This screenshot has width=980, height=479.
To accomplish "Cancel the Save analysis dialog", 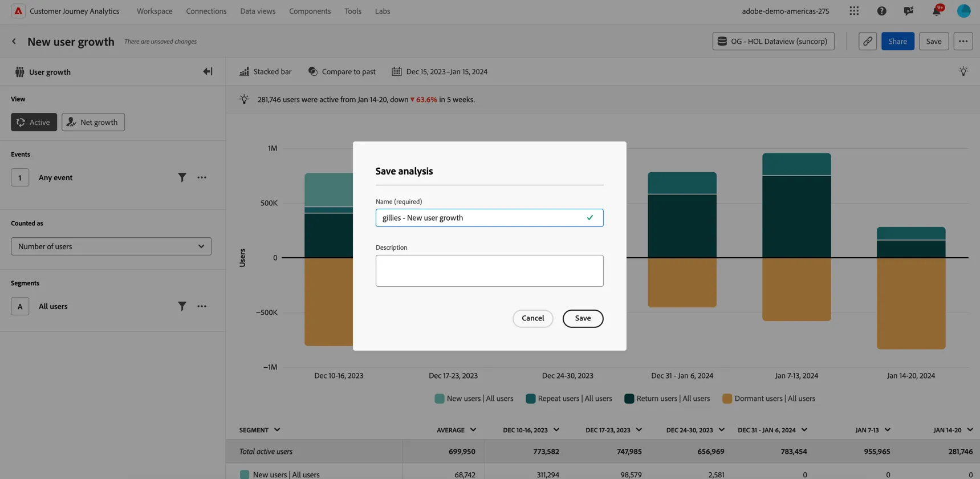I will [x=532, y=319].
